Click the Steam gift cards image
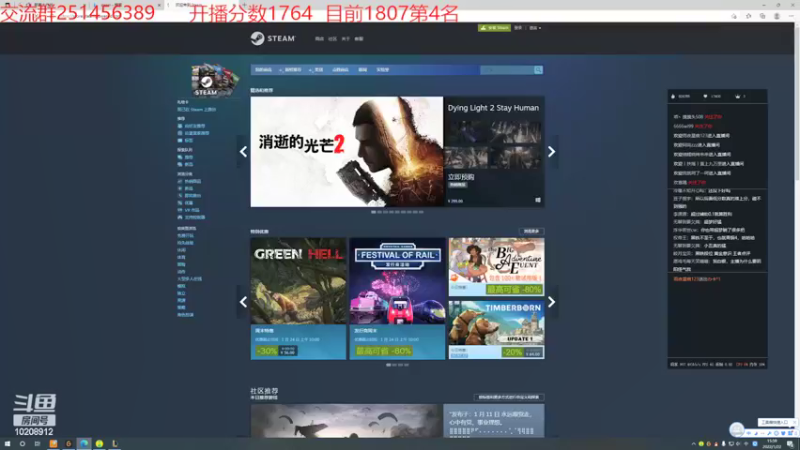This screenshot has height=450, width=800. (215, 80)
